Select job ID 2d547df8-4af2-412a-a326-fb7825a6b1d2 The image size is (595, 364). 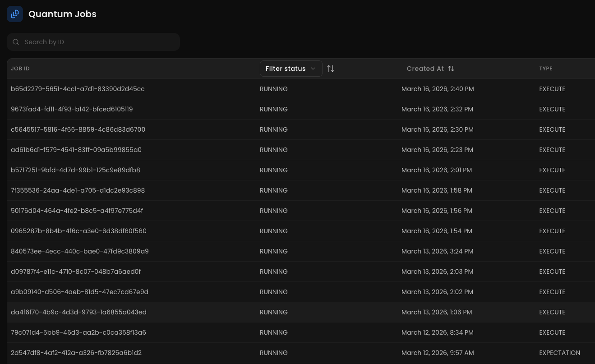[76, 353]
